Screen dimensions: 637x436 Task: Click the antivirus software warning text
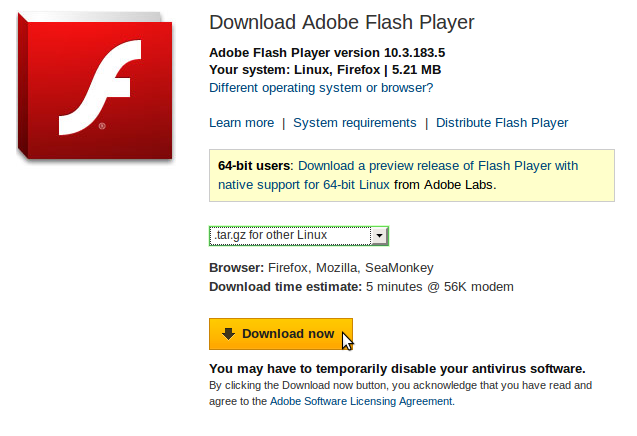pyautogui.click(x=397, y=369)
